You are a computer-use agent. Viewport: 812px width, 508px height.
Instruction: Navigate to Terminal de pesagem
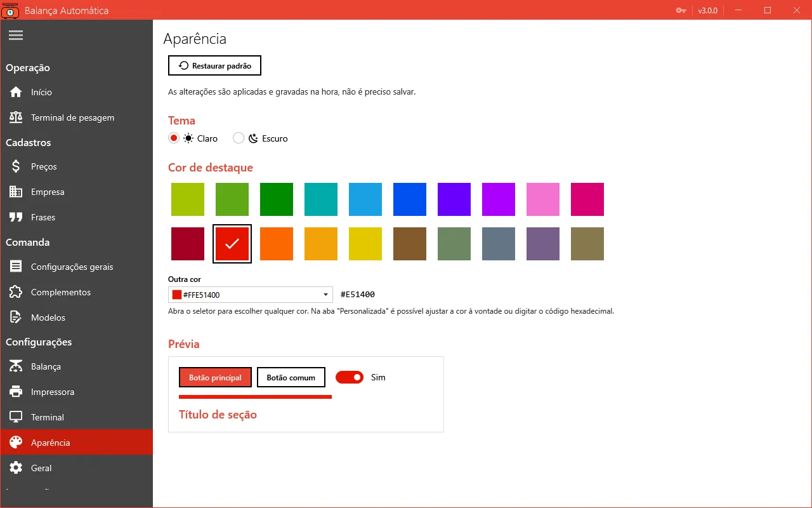76,117
